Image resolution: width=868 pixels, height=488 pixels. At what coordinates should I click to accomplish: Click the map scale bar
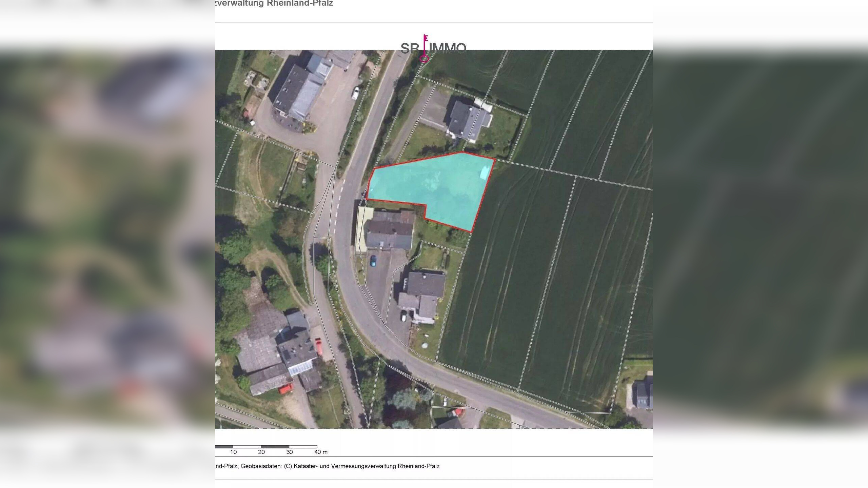click(266, 447)
